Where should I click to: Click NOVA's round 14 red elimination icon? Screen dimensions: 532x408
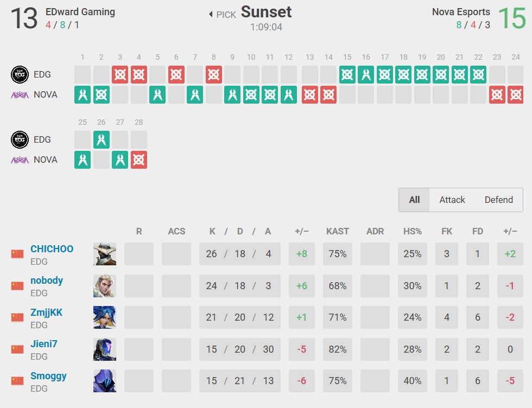pos(328,94)
